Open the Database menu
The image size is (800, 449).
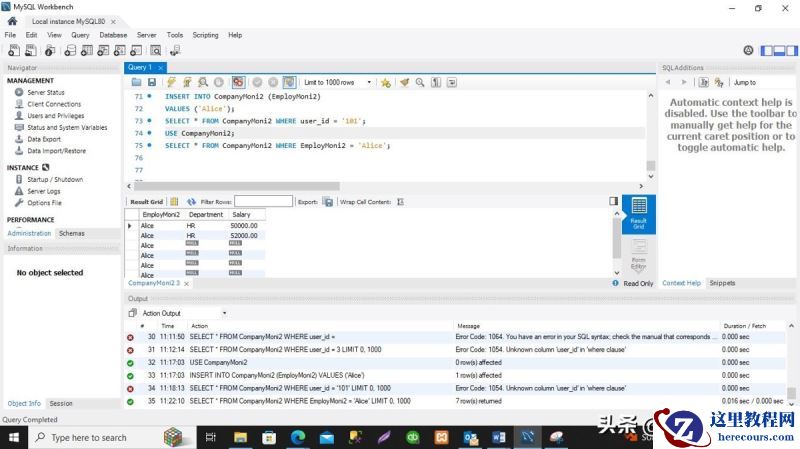coord(113,35)
